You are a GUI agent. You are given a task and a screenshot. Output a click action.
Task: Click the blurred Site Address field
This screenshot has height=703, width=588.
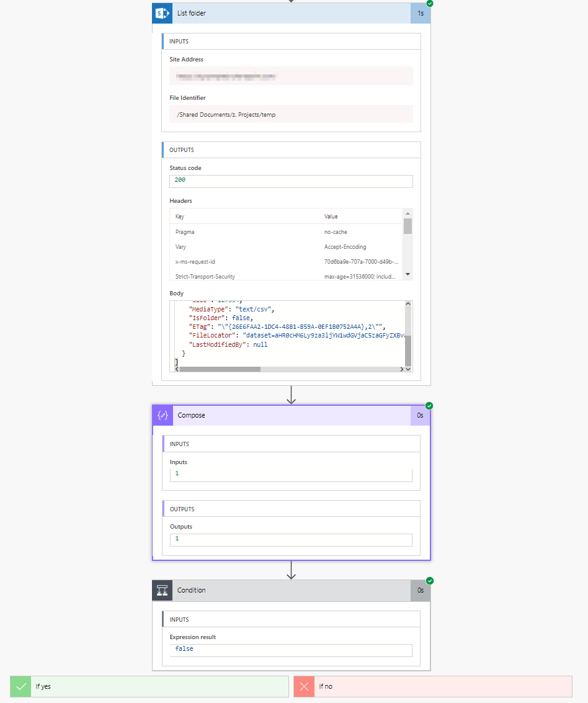click(292, 76)
